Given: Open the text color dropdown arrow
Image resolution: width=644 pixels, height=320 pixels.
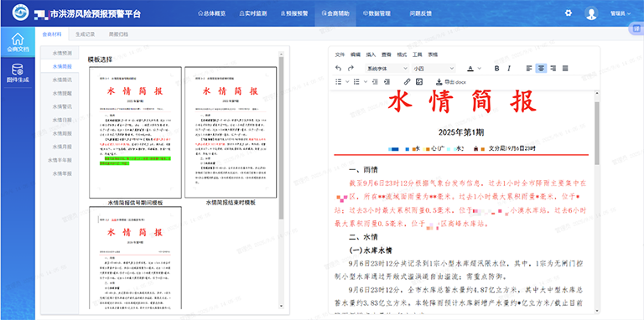Looking at the screenshot, I should 480,69.
